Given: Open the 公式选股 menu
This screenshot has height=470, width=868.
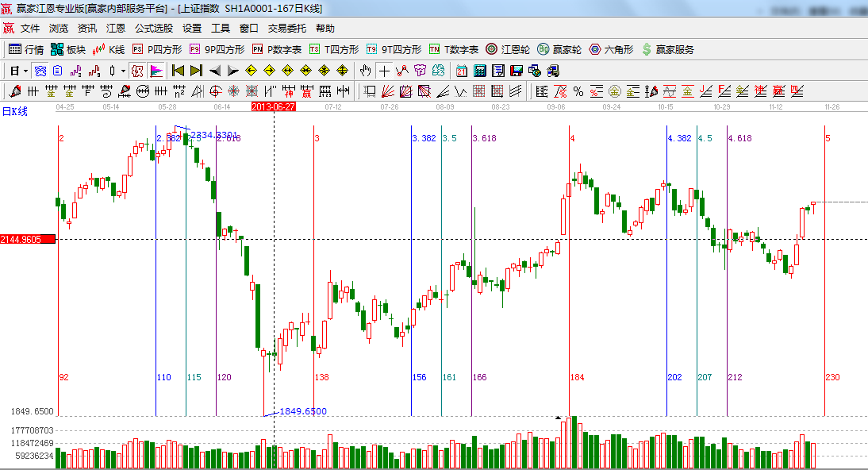Looking at the screenshot, I should [153, 28].
